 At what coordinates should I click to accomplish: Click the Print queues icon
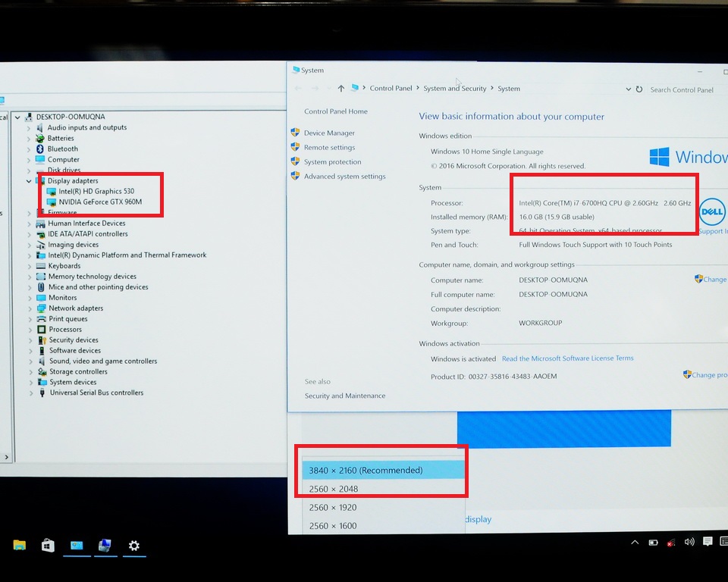[x=41, y=319]
